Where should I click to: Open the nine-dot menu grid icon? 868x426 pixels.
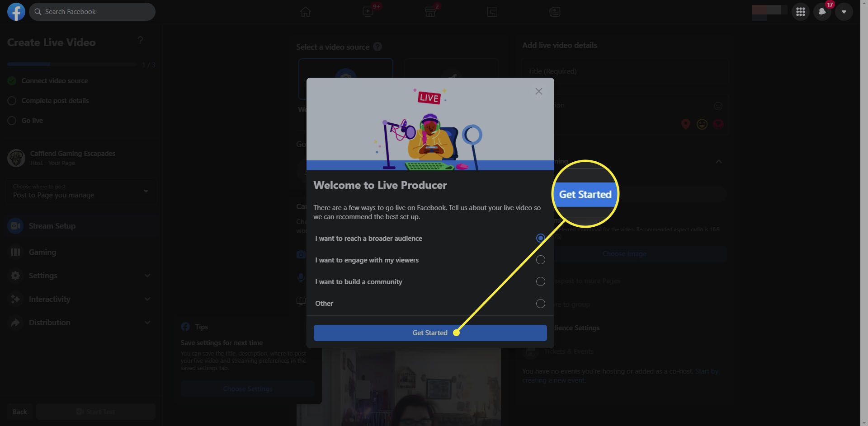pyautogui.click(x=800, y=12)
